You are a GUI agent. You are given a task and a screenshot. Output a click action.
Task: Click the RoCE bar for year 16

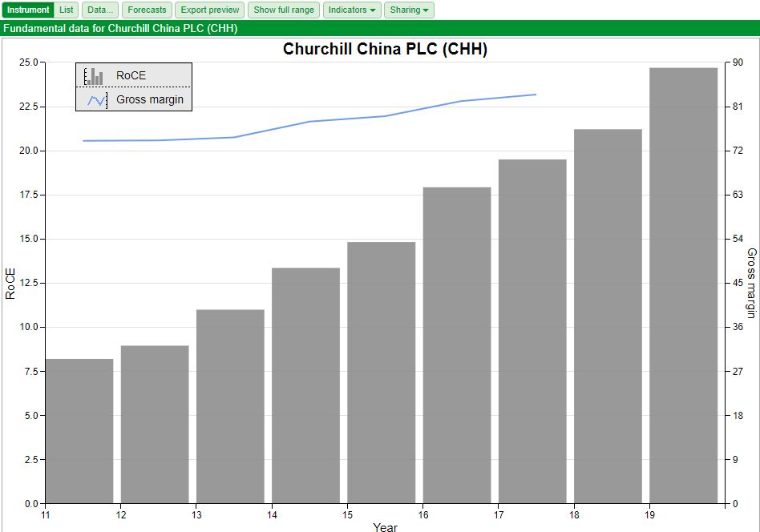pyautogui.click(x=457, y=345)
